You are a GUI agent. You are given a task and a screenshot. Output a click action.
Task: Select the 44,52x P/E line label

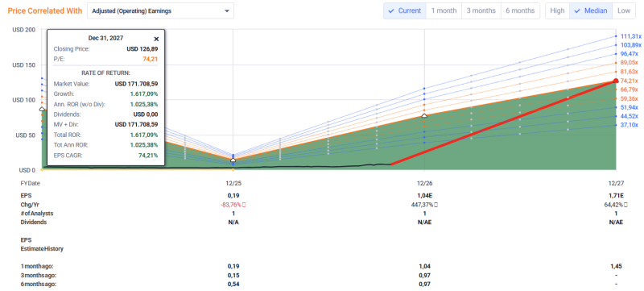(x=629, y=116)
